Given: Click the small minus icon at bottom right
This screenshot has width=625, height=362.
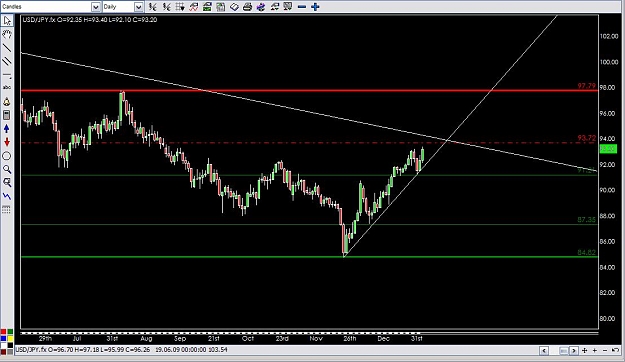Looking at the screenshot, I should (x=605, y=350).
